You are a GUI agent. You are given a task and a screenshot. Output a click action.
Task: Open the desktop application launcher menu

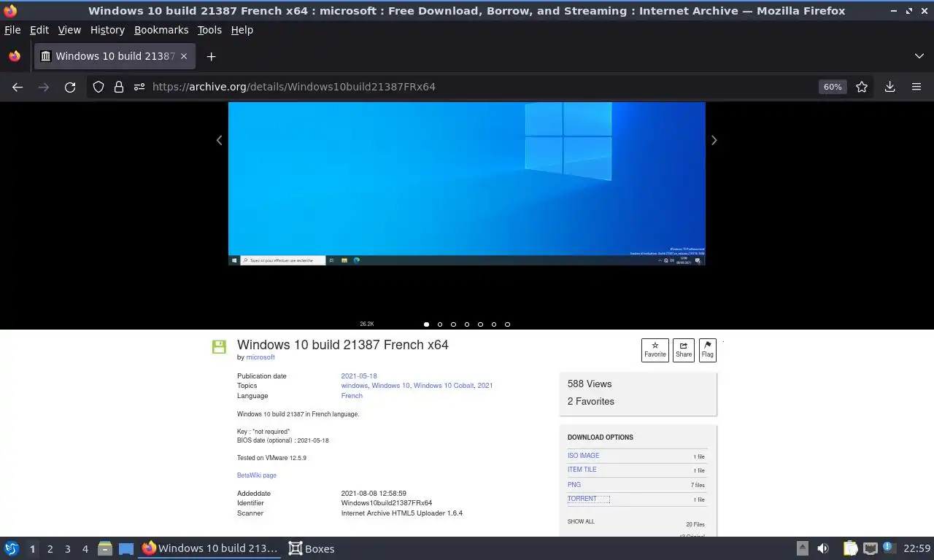(12, 548)
